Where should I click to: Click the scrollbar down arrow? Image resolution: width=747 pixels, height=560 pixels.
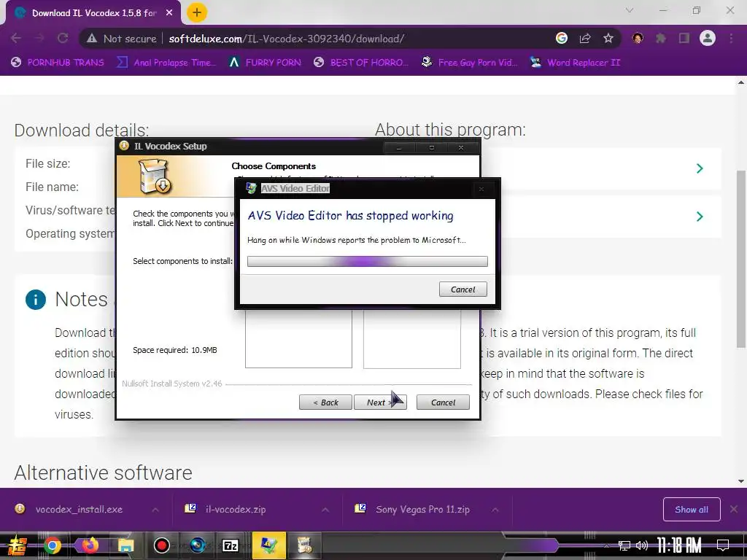741,481
